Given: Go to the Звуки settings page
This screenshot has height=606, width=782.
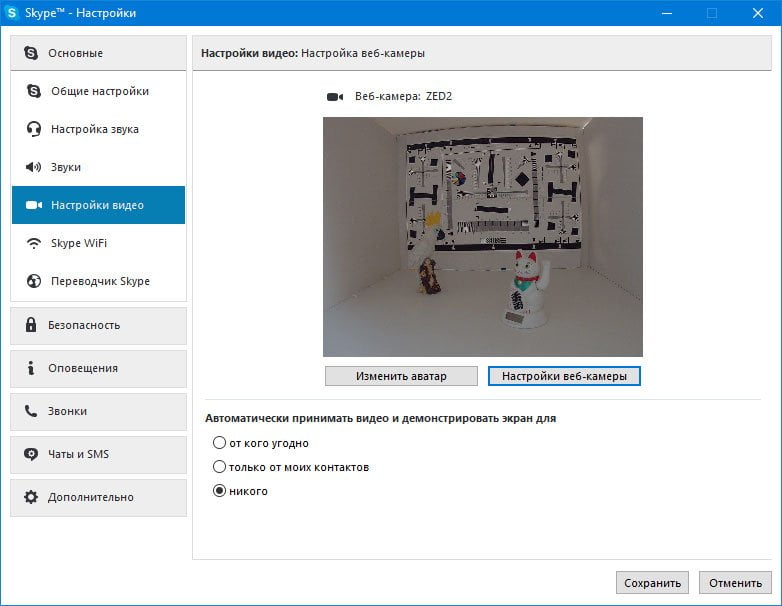Looking at the screenshot, I should click(x=99, y=167).
